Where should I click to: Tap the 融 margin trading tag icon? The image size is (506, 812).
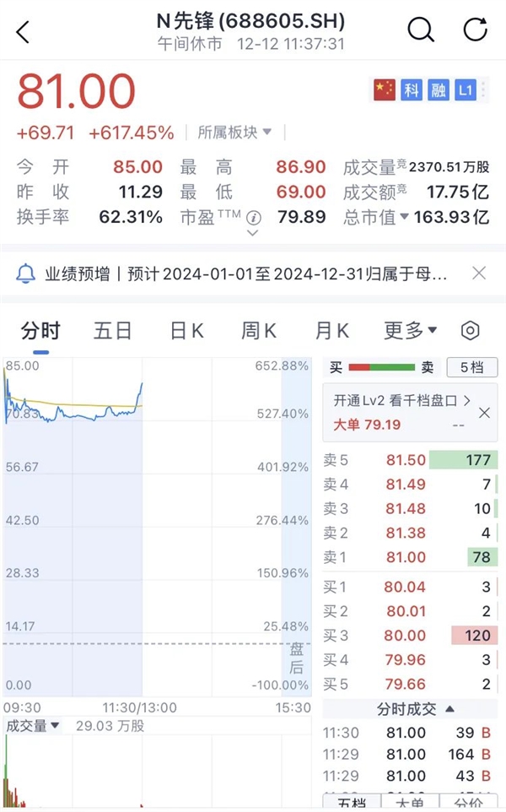point(438,88)
